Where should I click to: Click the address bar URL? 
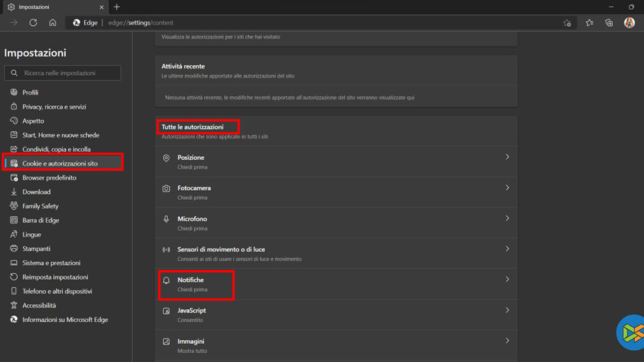click(x=141, y=23)
